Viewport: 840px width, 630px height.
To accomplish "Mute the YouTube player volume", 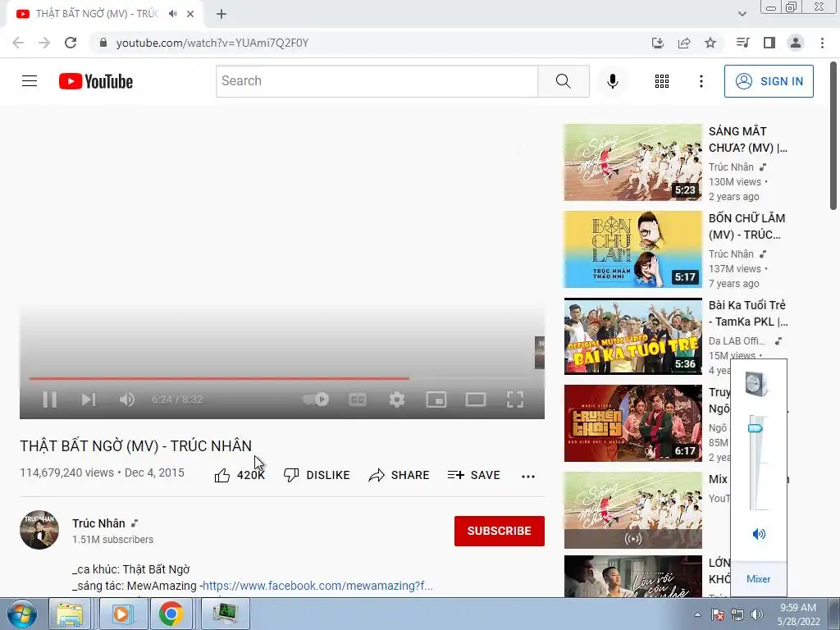I will (127, 399).
